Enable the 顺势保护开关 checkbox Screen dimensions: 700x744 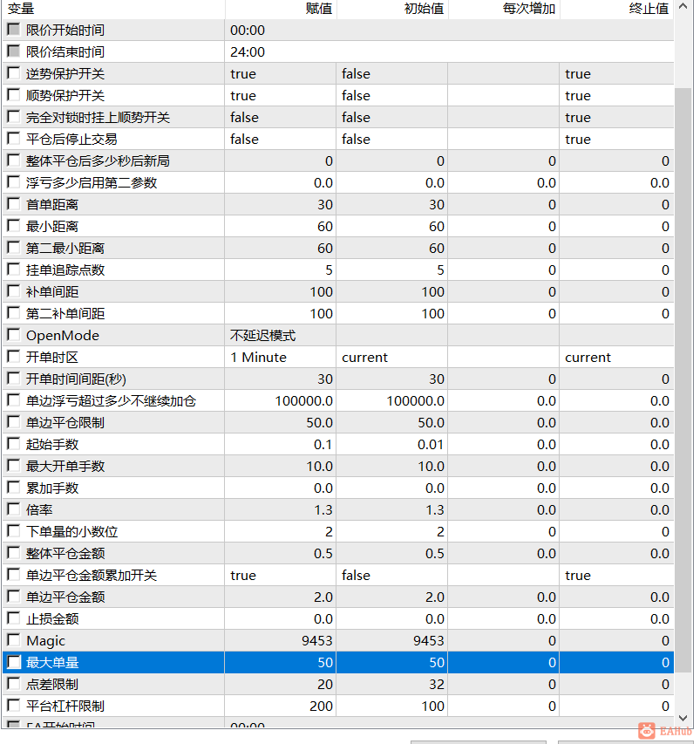14,95
